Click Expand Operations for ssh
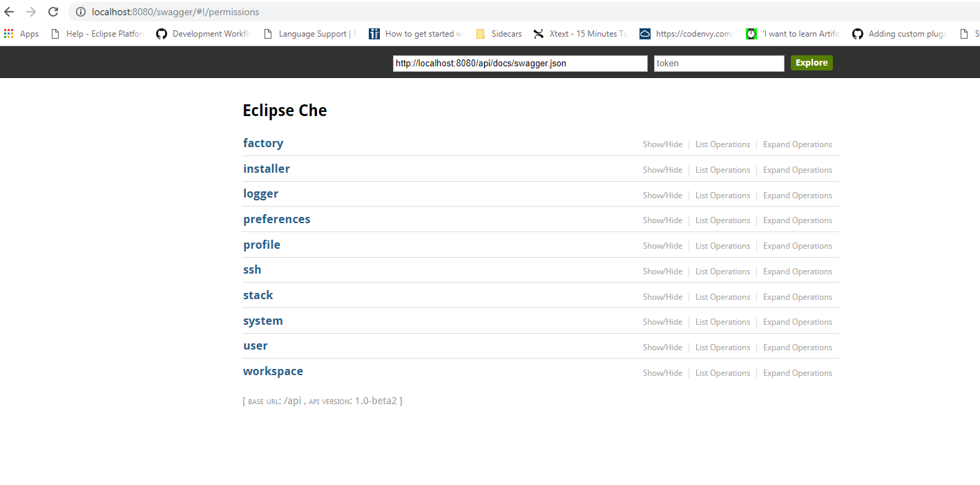Viewport: 980px width, 485px height. point(798,272)
